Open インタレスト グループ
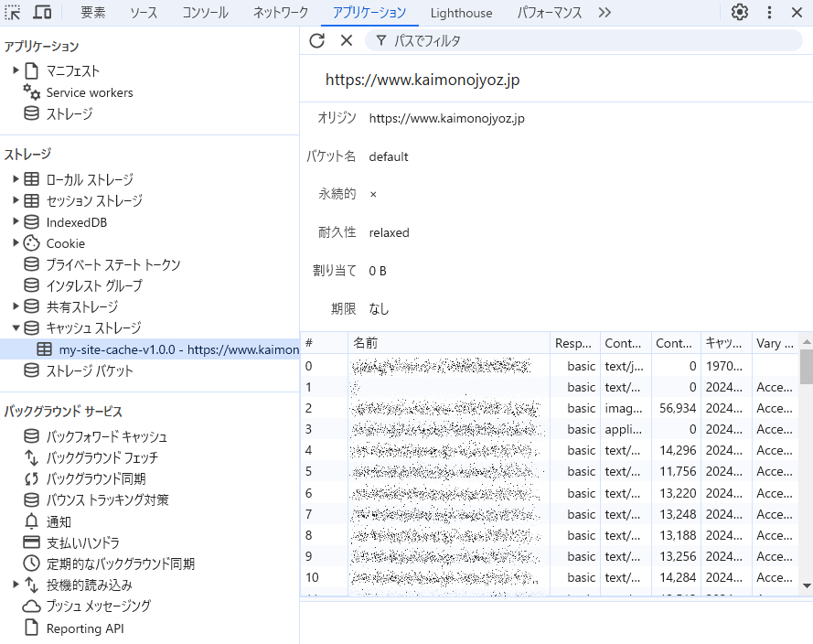 coord(94,285)
